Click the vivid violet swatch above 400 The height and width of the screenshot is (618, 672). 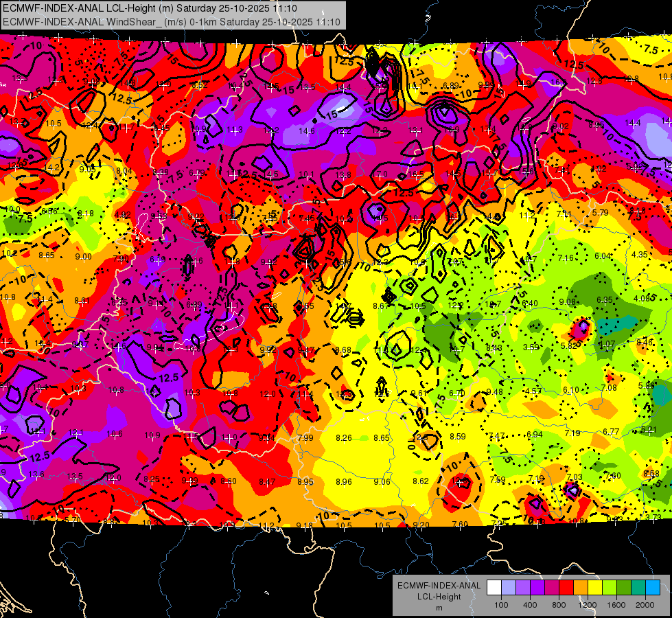tap(537, 588)
